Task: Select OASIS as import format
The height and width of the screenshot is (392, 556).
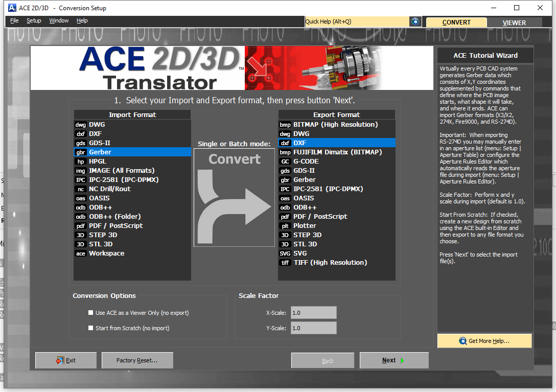Action: 132,198
